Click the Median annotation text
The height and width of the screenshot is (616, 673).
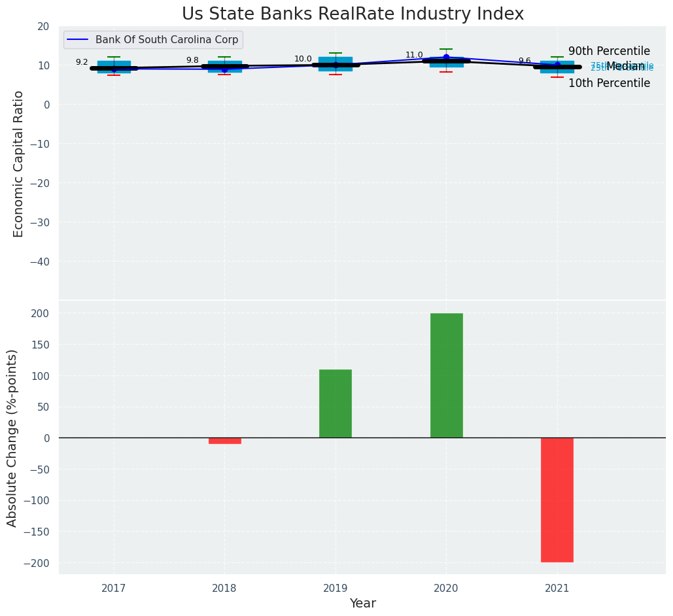[x=625, y=66]
